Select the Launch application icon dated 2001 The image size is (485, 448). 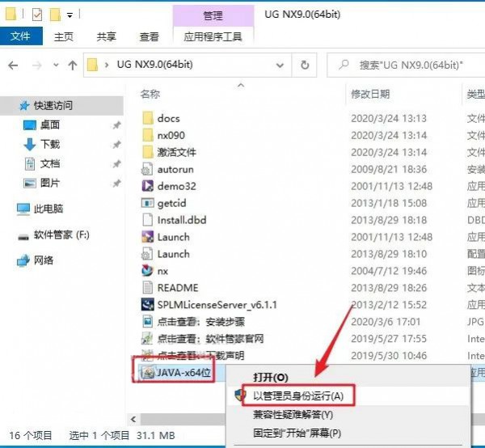click(148, 237)
